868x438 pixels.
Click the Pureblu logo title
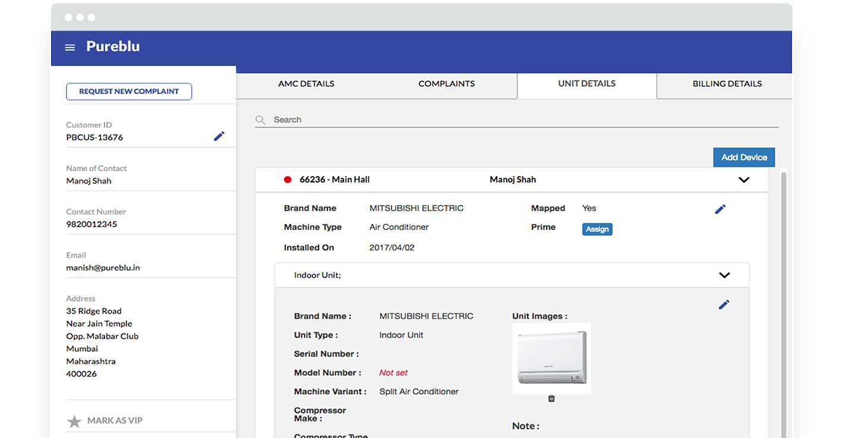coord(113,46)
